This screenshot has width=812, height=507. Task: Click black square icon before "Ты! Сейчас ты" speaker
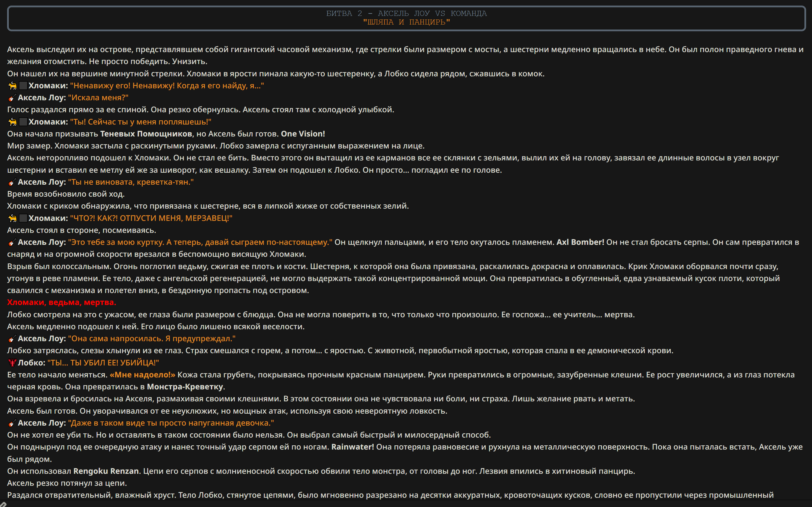(23, 122)
